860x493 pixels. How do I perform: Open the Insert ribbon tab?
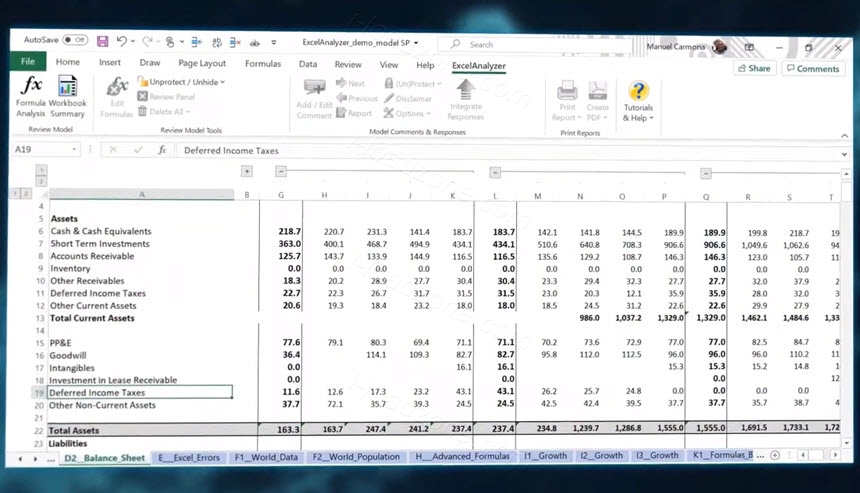110,63
